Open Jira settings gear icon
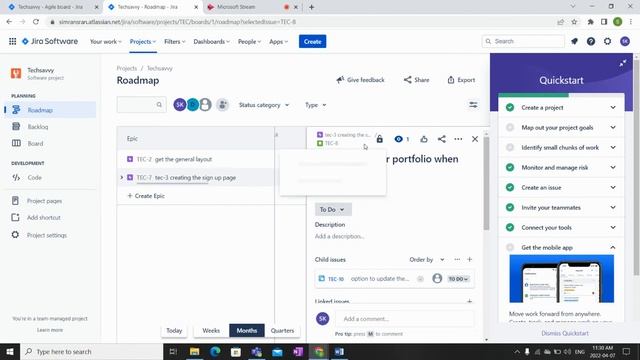The width and height of the screenshot is (640, 360). point(607,41)
